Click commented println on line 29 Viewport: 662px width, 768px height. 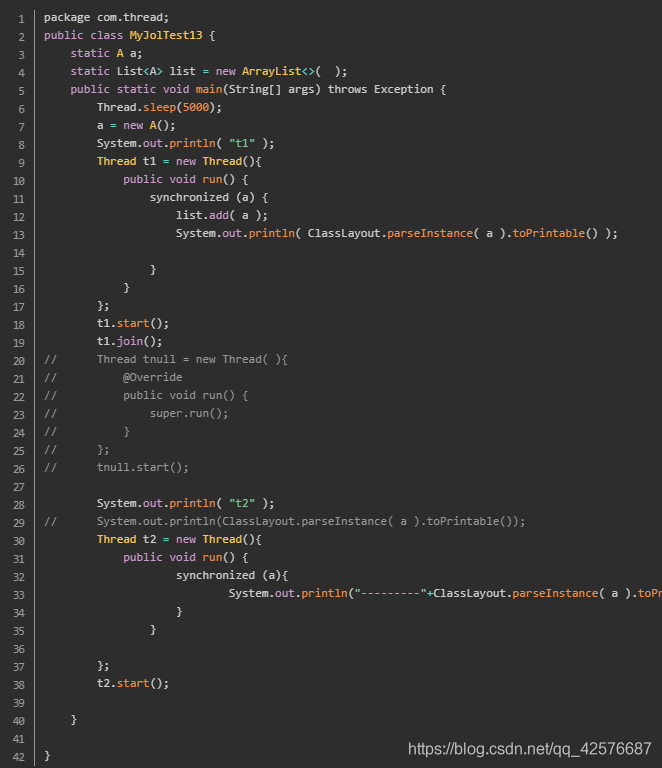tap(311, 522)
